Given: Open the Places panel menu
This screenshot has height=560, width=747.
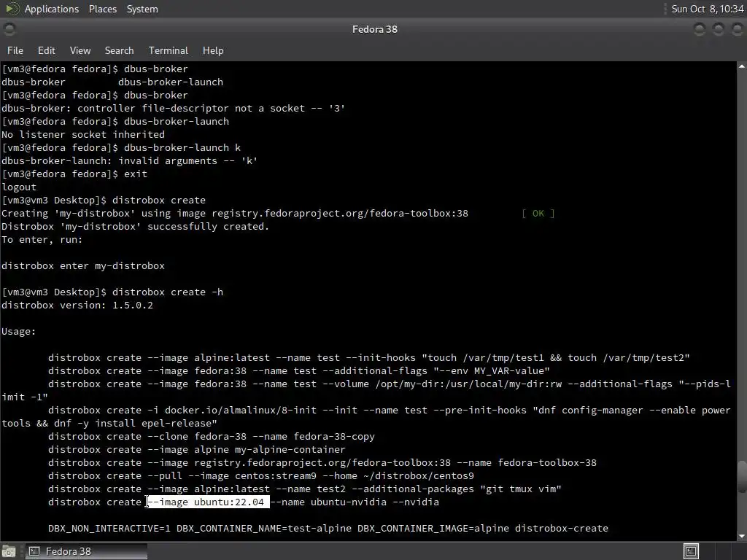Looking at the screenshot, I should [x=102, y=9].
